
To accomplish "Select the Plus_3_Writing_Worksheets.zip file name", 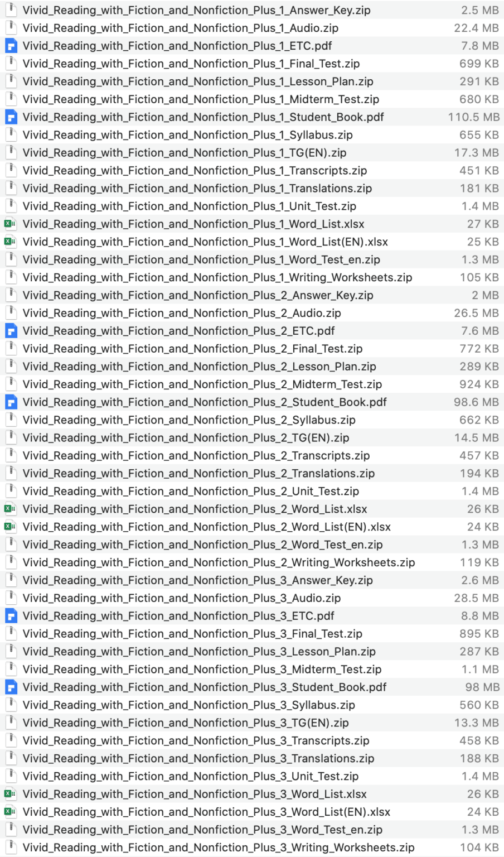I will (219, 848).
